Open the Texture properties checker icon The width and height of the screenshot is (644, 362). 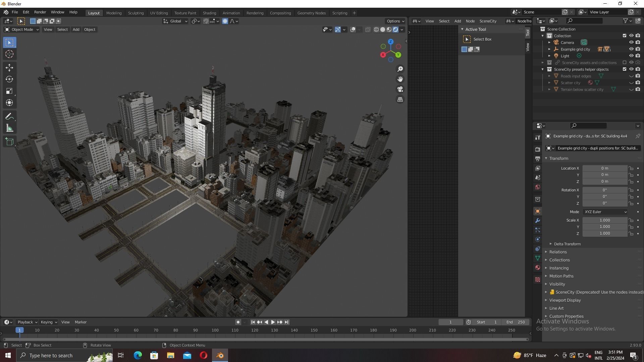[538, 280]
